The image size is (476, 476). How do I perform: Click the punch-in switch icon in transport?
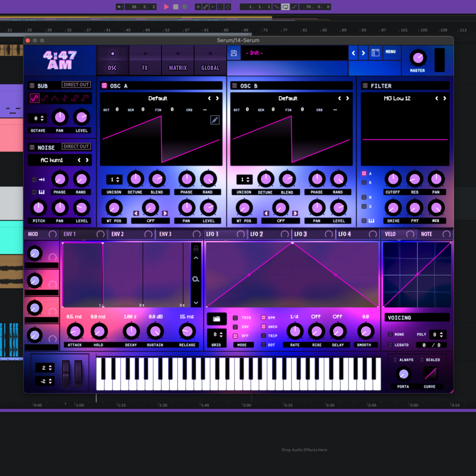coord(276,7)
